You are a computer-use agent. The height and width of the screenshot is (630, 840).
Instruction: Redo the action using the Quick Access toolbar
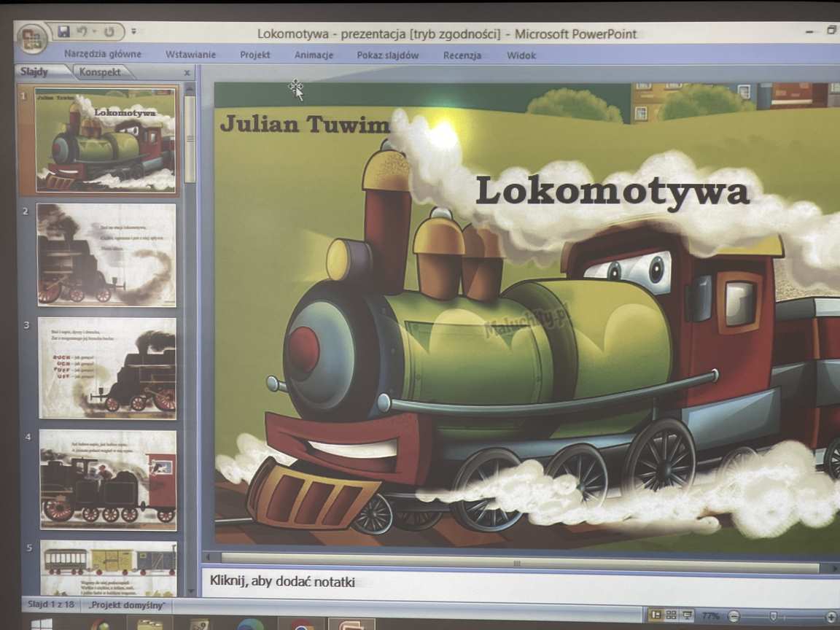[109, 32]
